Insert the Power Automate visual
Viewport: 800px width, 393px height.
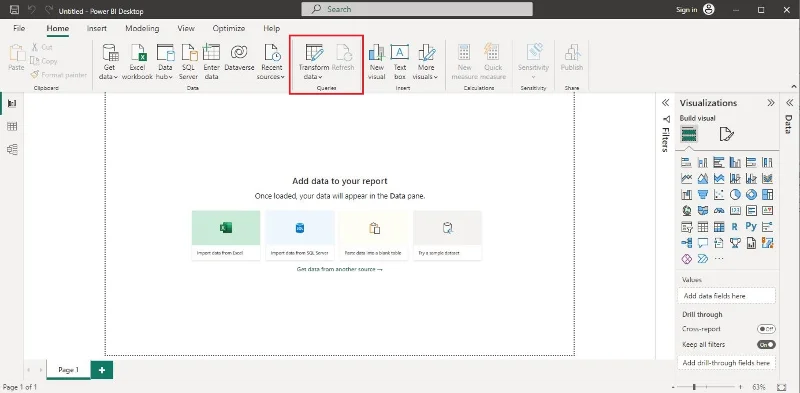coord(703,259)
